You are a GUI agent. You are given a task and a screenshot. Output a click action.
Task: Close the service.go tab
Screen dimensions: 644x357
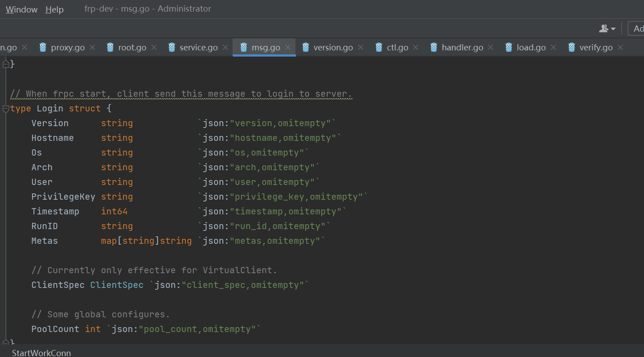point(225,47)
